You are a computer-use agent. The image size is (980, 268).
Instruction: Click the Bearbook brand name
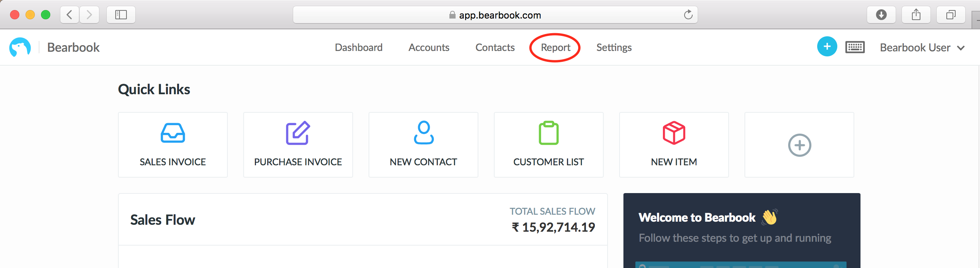tap(73, 47)
